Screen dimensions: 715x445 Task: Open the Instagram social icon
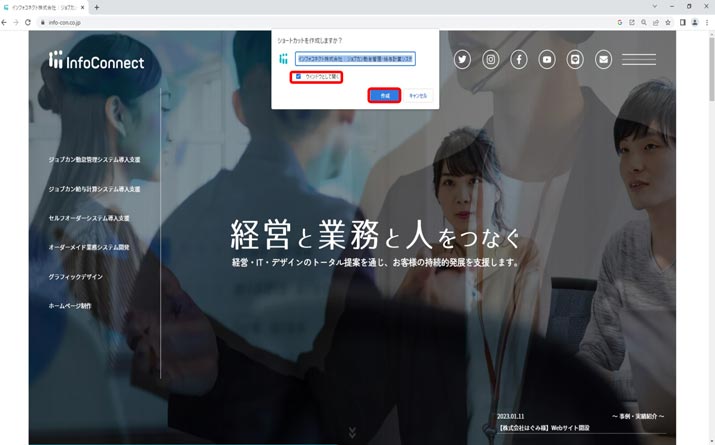click(x=491, y=60)
